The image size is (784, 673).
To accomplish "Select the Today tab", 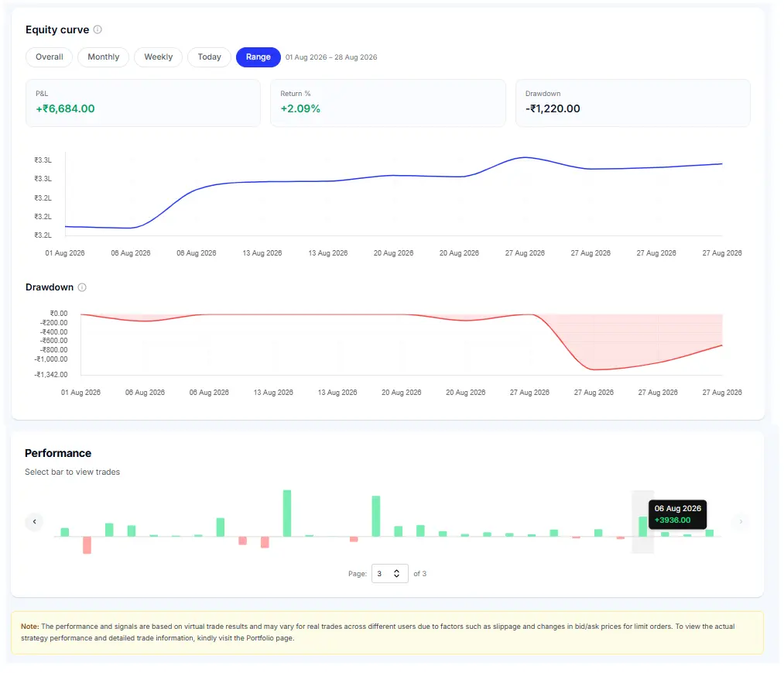I will click(209, 57).
